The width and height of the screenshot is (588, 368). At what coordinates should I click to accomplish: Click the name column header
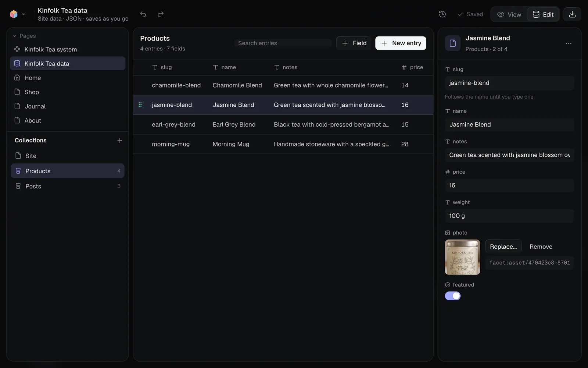pyautogui.click(x=225, y=67)
